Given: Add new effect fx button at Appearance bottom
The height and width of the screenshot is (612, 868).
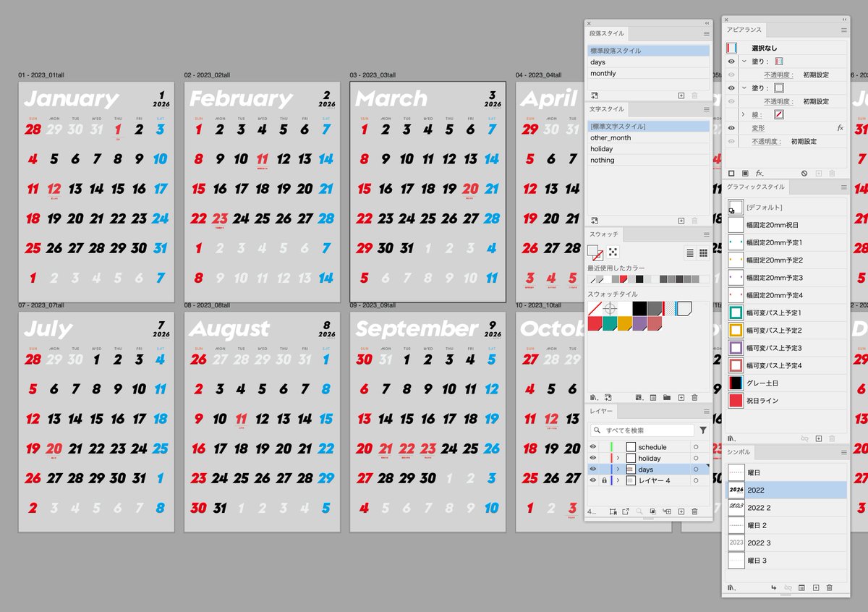Looking at the screenshot, I should point(760,174).
